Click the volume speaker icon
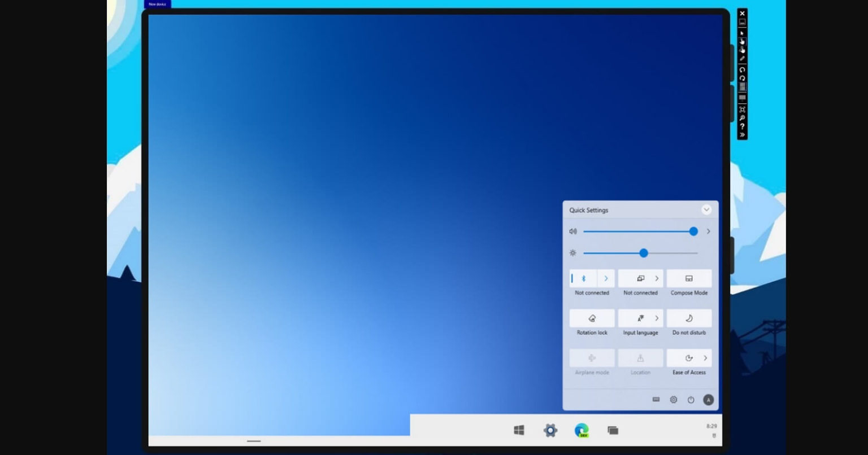 pyautogui.click(x=572, y=231)
